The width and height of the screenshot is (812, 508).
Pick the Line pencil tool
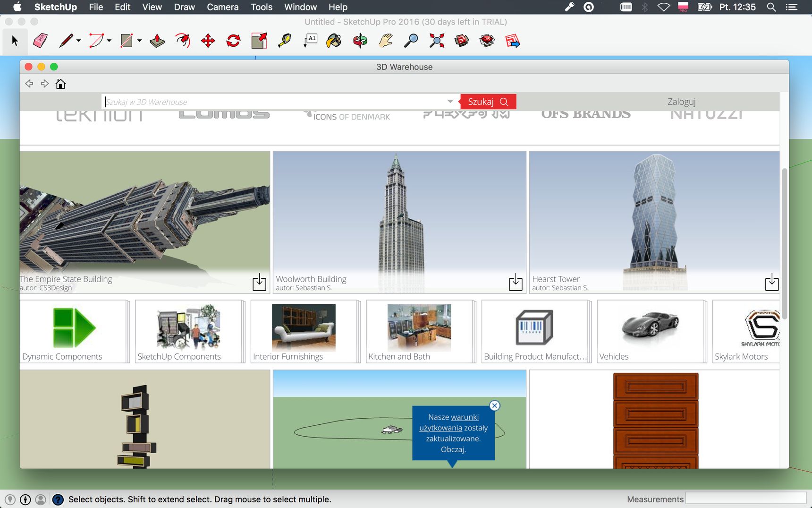click(x=66, y=41)
